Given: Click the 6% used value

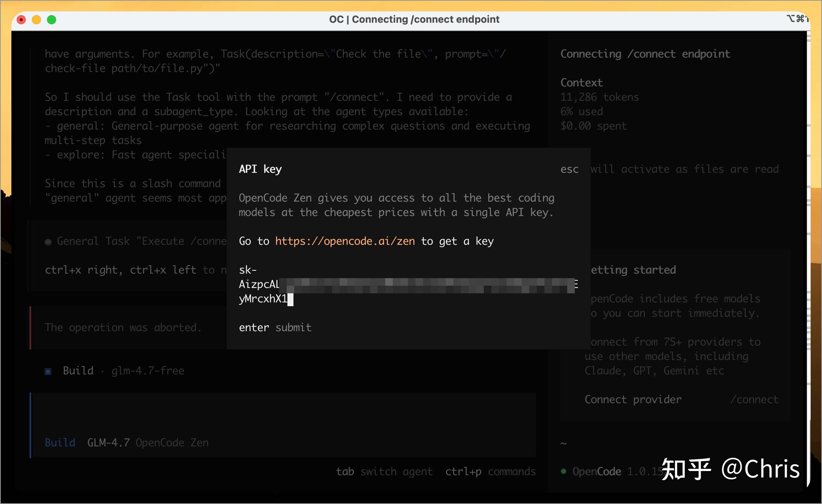Looking at the screenshot, I should coord(582,111).
